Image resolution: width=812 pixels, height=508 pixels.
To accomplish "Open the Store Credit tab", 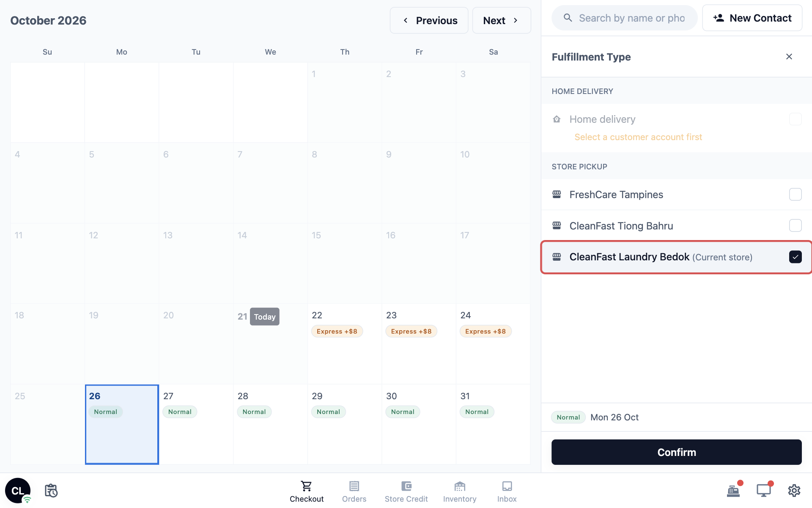I will 406,491.
